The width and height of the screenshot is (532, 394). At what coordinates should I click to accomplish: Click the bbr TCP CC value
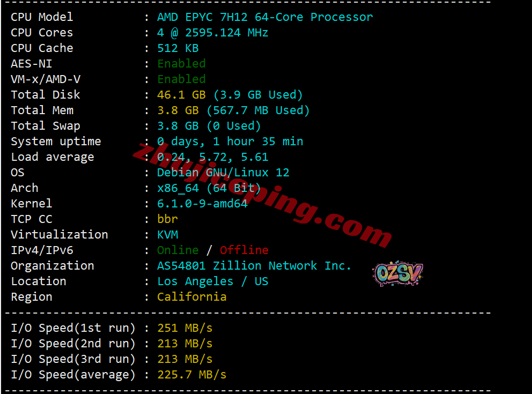(168, 219)
